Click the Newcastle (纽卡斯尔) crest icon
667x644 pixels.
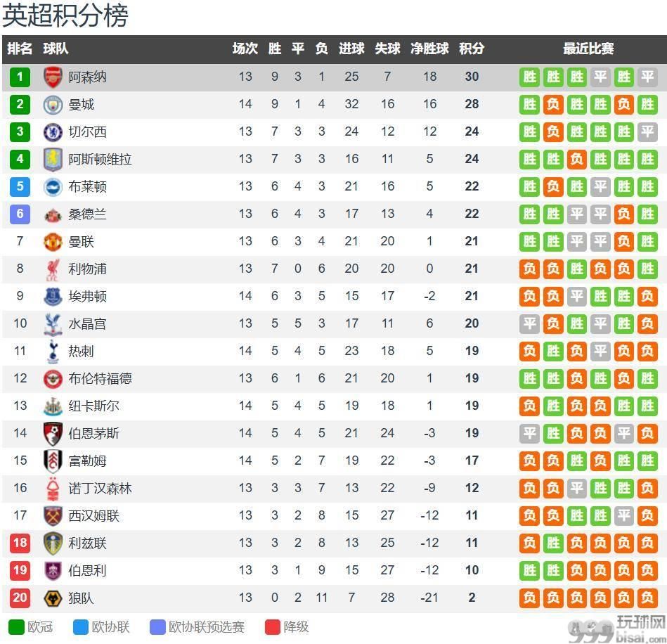(53, 406)
